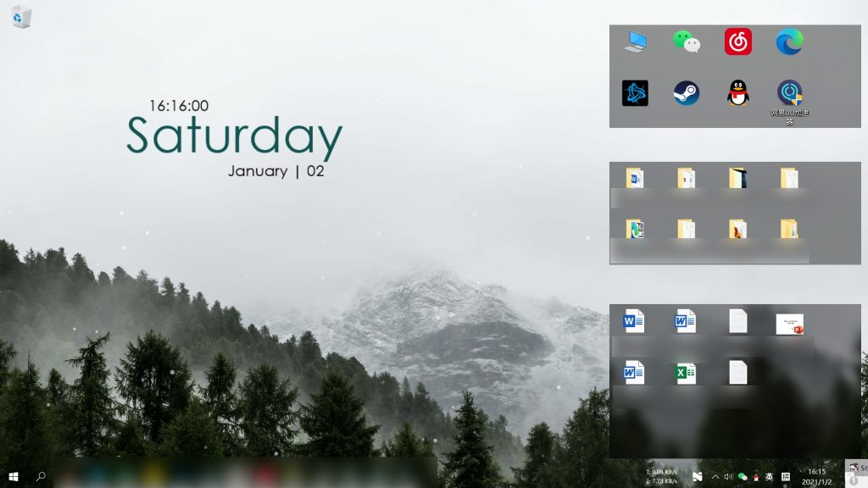Click the taskbar search magnifier
The image size is (868, 488).
pyautogui.click(x=41, y=476)
